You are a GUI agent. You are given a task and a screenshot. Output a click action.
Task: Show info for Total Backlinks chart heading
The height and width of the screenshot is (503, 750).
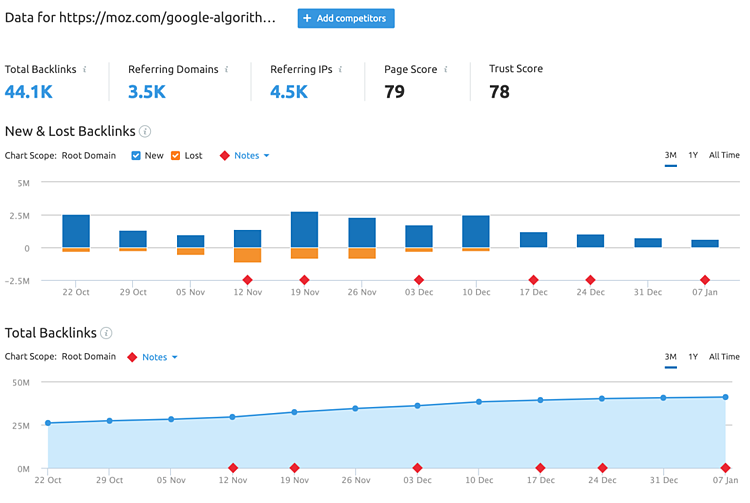[106, 333]
